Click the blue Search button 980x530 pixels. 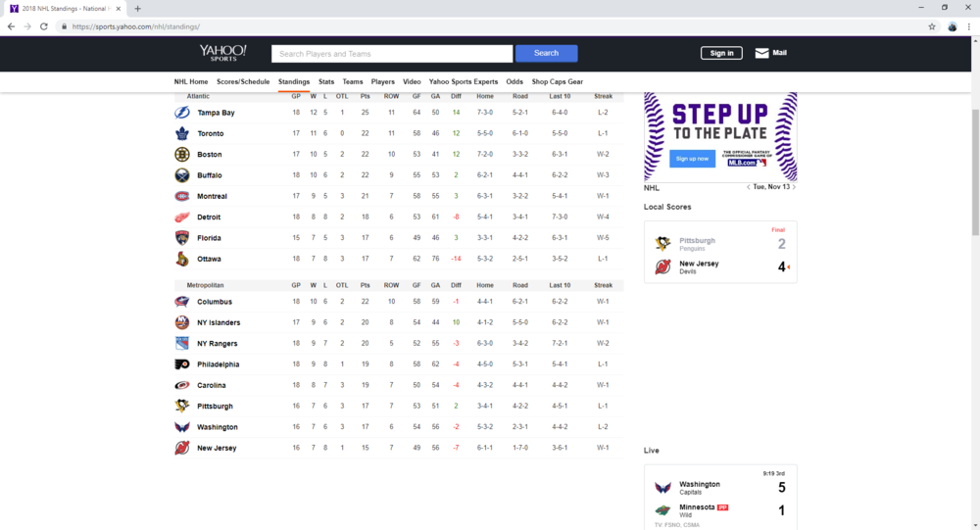[x=546, y=53]
